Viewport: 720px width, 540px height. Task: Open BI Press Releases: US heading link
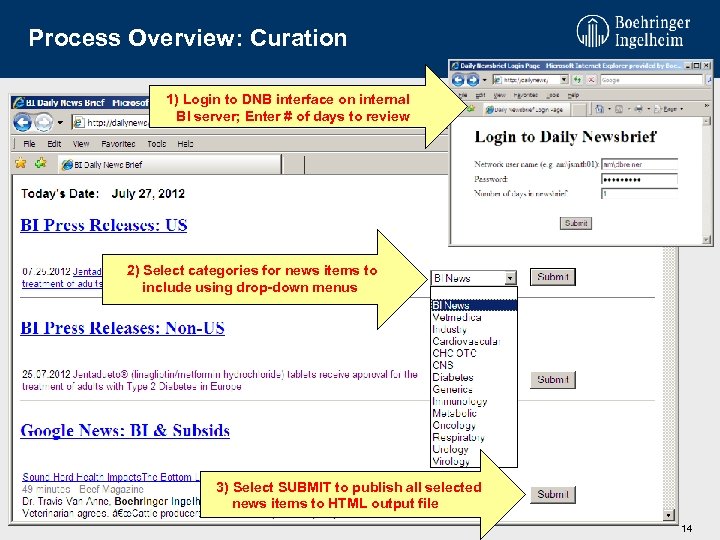click(104, 225)
